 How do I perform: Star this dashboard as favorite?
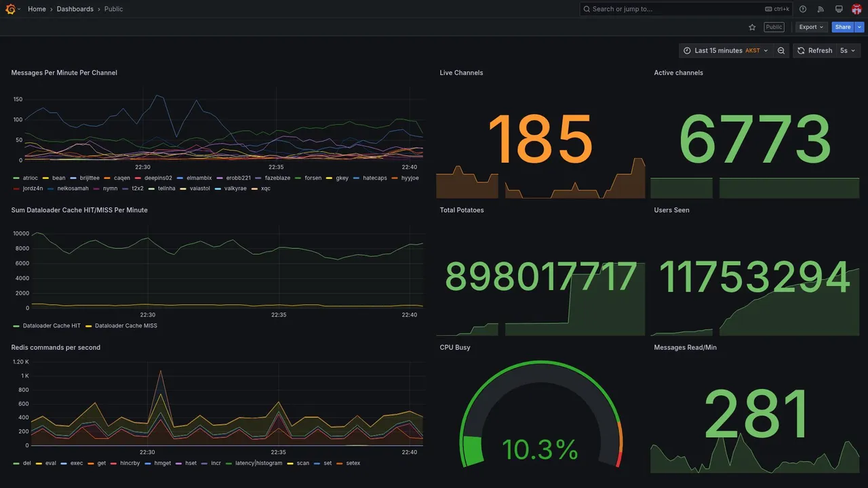[x=752, y=27]
